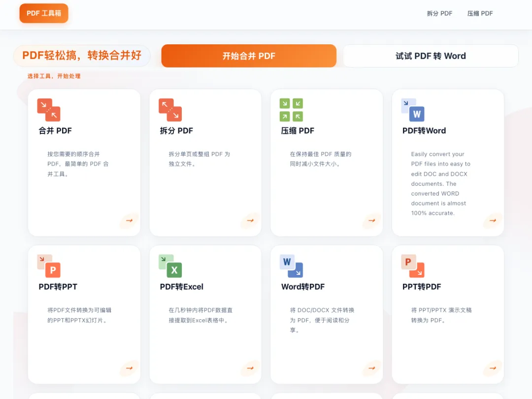The height and width of the screenshot is (399, 532).
Task: Open 拆分 PDF in top navigation
Action: (x=439, y=14)
